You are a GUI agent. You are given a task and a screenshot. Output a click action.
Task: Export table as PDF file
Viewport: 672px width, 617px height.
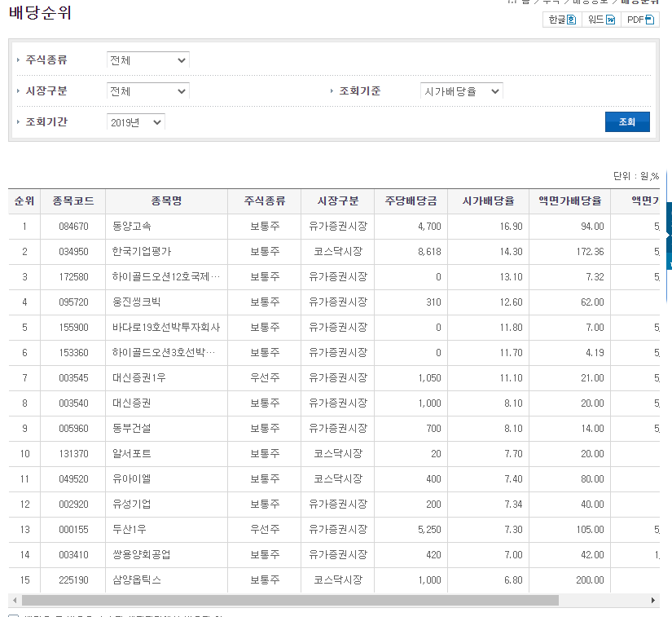[x=640, y=20]
